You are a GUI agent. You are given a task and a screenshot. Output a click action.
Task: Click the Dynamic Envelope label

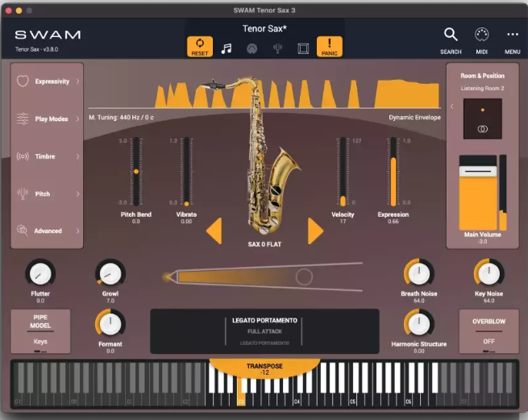(x=414, y=117)
